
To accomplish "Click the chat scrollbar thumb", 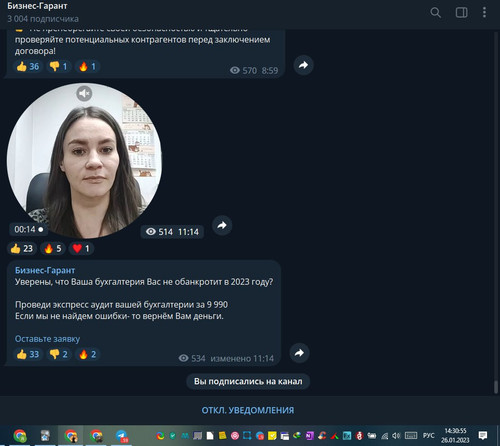I will [496, 387].
